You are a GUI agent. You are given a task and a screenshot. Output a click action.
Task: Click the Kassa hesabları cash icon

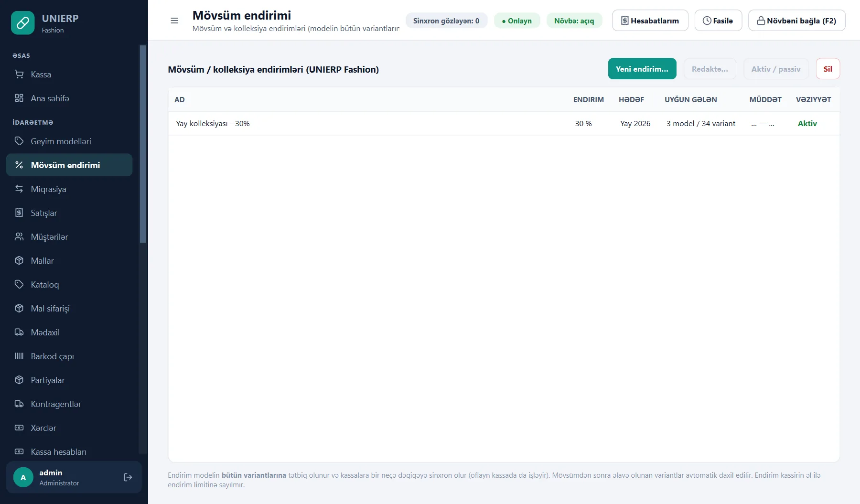click(x=19, y=452)
